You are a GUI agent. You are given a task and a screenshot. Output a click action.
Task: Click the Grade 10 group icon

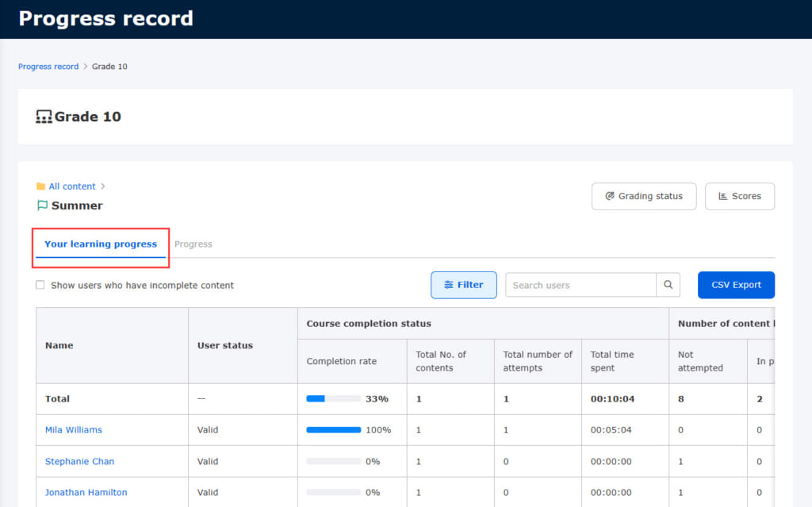(44, 117)
